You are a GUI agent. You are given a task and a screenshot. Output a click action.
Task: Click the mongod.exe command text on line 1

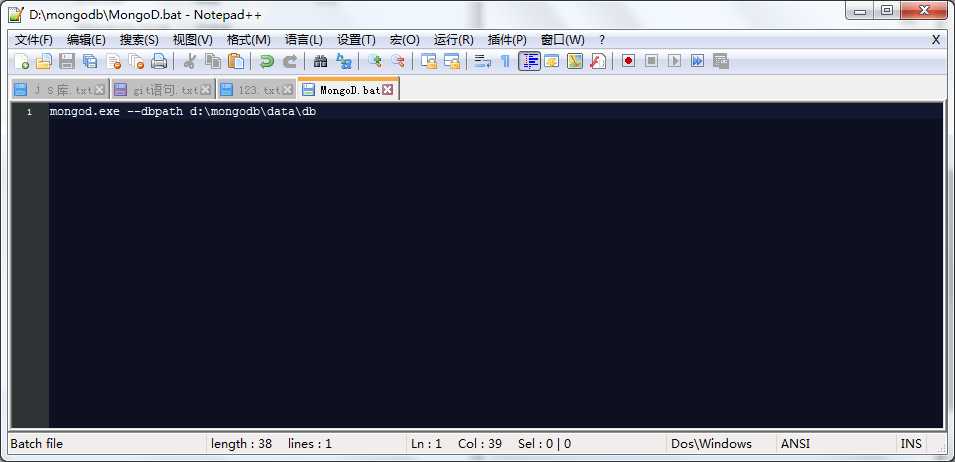(183, 112)
